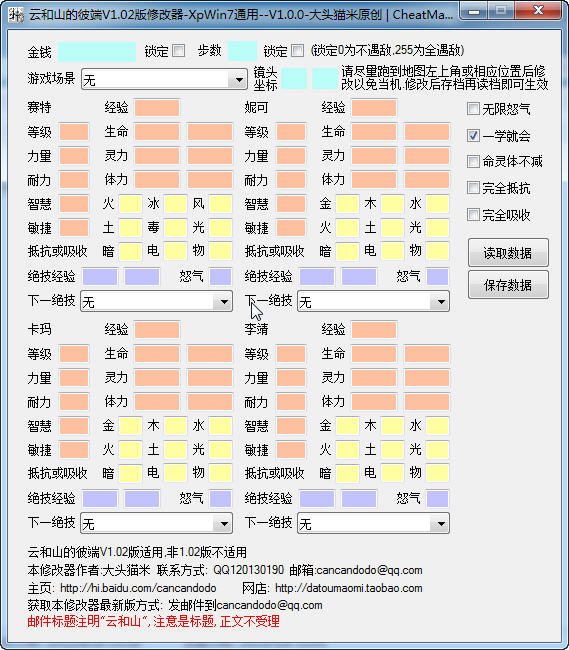Toggle the 命灵体不减 checkbox
Viewport: 569px width, 650px height.
473,161
